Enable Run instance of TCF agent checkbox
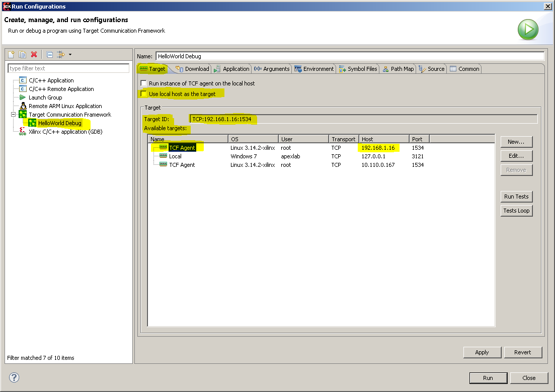This screenshot has height=392, width=555. click(144, 83)
